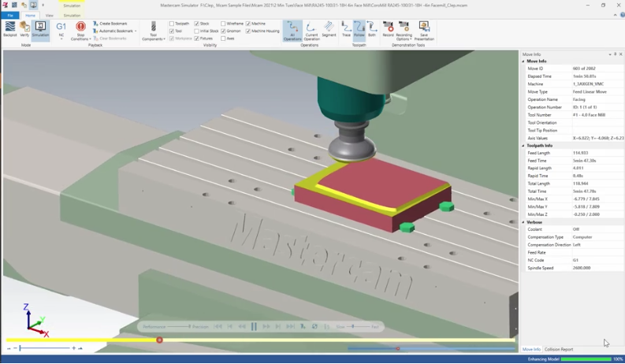Image resolution: width=625 pixels, height=364 pixels.
Task: Switch to the View ribbon tab
Action: pyautogui.click(x=50, y=16)
